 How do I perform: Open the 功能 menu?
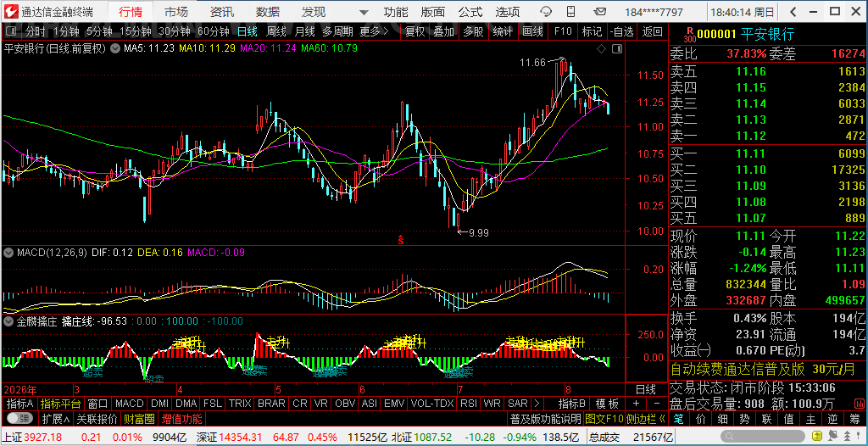pyautogui.click(x=396, y=12)
